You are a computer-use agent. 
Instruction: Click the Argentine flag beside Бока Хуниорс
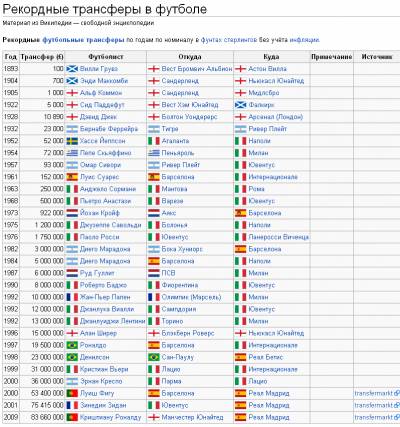pyautogui.click(x=154, y=249)
